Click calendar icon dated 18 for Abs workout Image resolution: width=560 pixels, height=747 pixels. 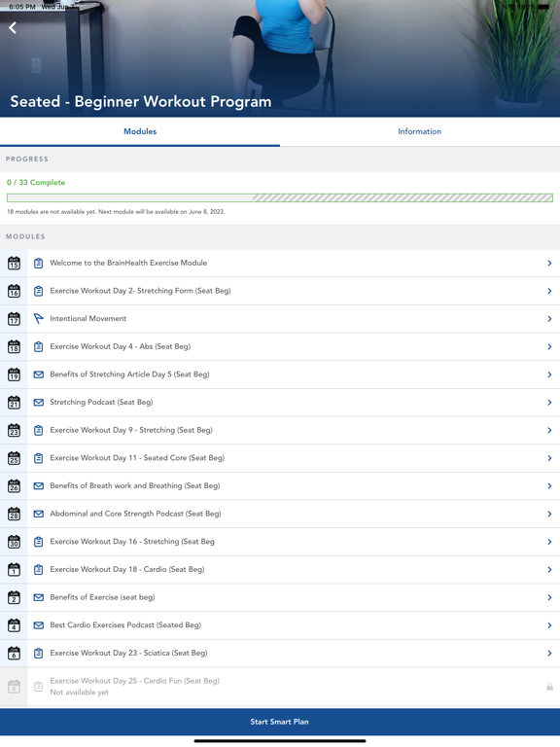(14, 346)
